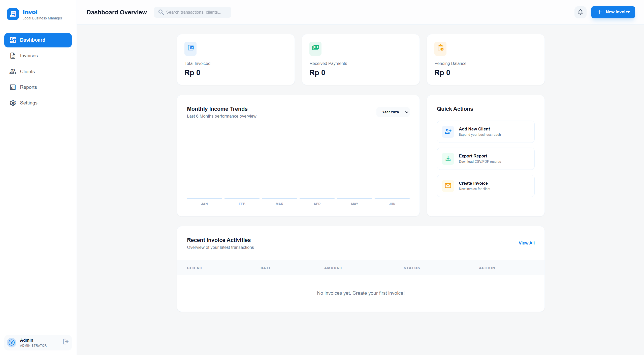Expand the year selector chevron

(x=406, y=112)
